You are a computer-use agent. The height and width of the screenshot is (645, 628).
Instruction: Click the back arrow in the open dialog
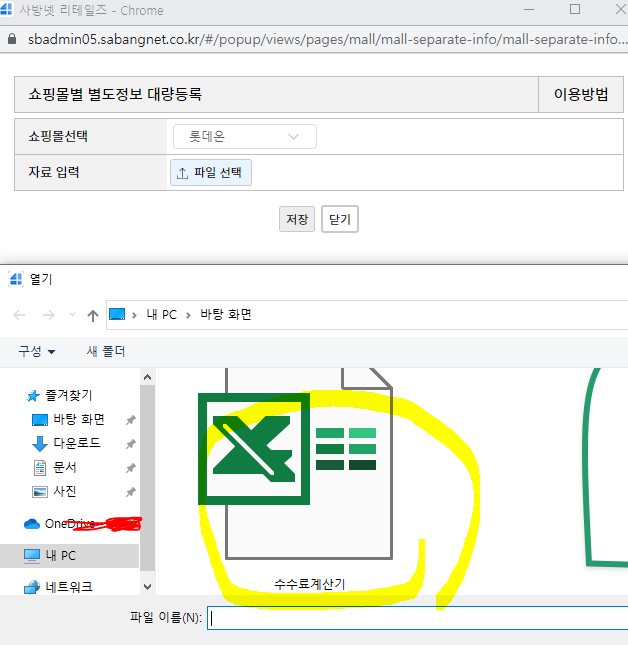19,315
